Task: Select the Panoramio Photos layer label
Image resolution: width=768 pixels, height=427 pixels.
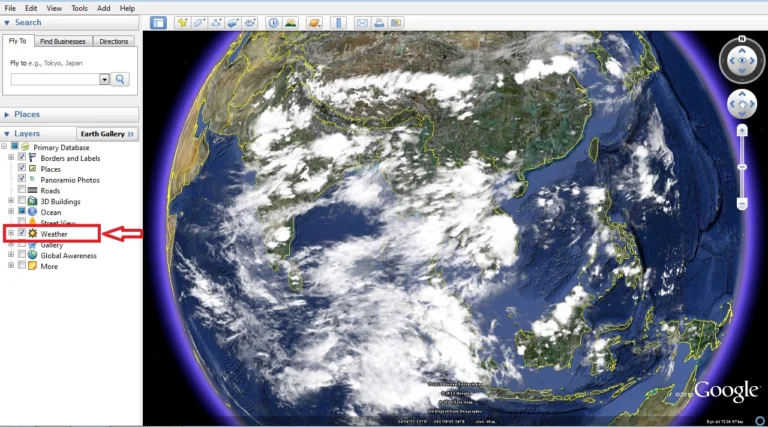Action: [70, 180]
